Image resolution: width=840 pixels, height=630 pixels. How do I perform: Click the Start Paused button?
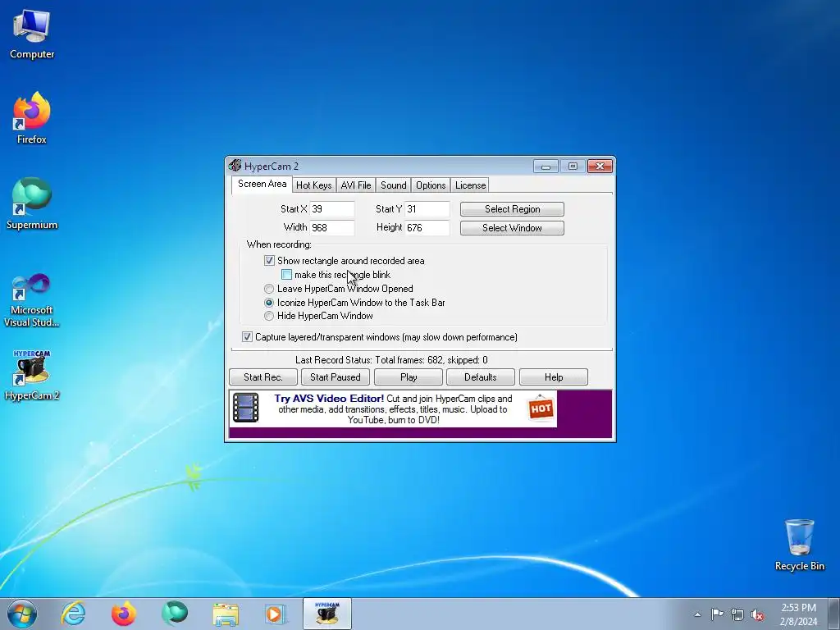[x=336, y=377]
